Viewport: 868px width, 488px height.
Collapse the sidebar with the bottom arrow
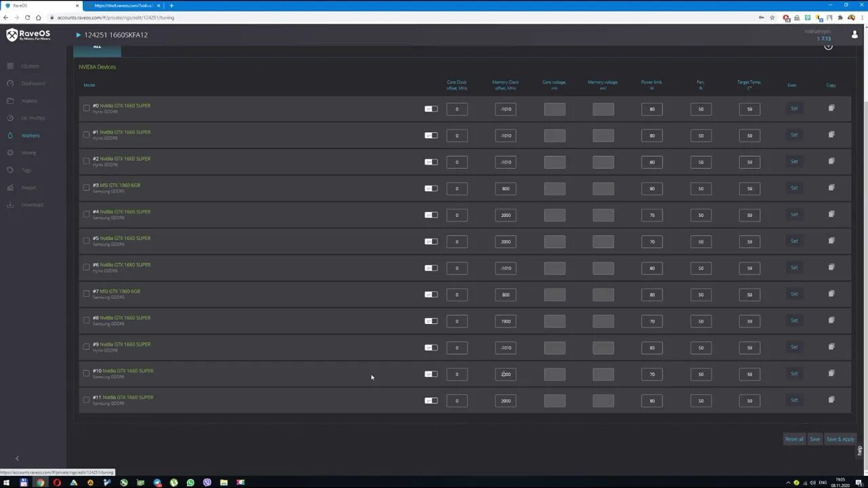click(x=17, y=459)
